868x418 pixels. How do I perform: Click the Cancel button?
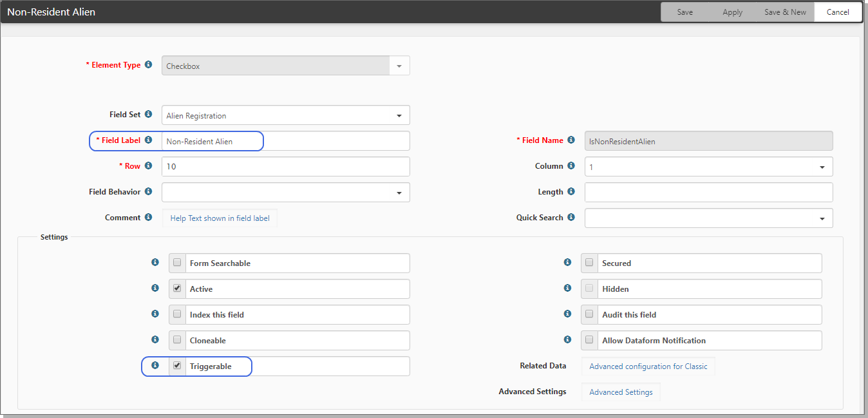pyautogui.click(x=838, y=12)
